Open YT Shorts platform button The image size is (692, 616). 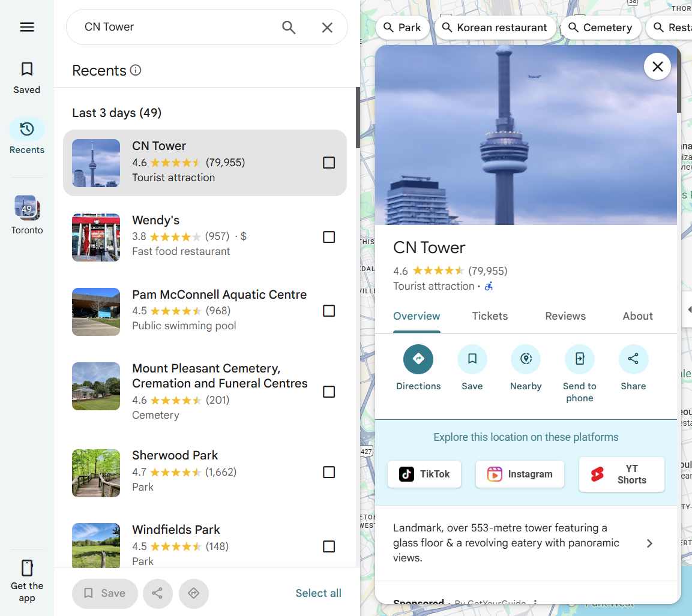[x=621, y=474]
